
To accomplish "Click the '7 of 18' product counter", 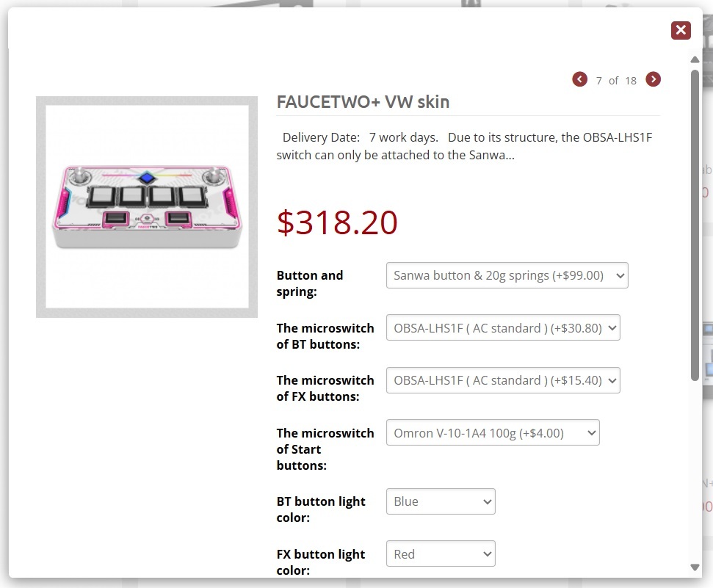I will pos(617,81).
